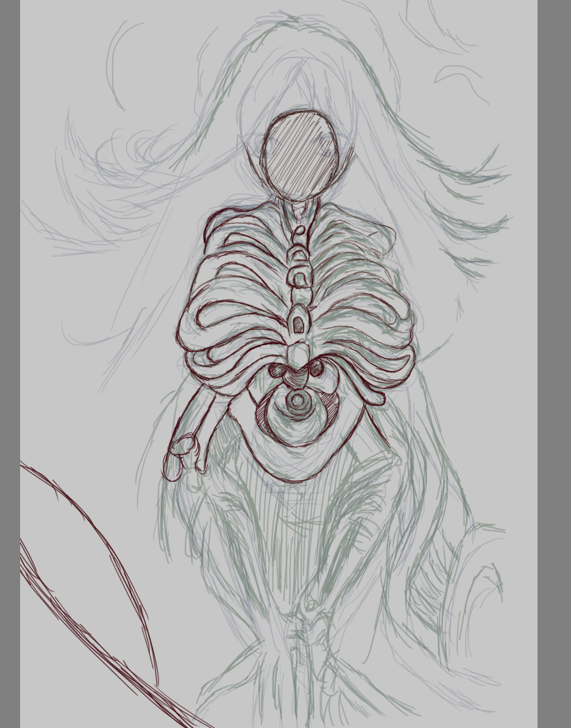Viewport: 571px width, 728px height.
Task: Click the concentric circle in the pelvis
Action: 297,401
